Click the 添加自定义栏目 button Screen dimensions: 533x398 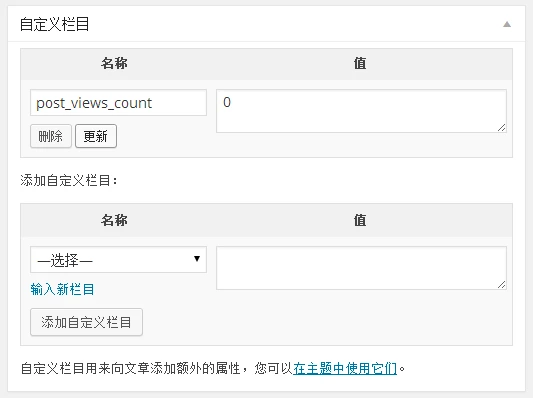pos(86,322)
